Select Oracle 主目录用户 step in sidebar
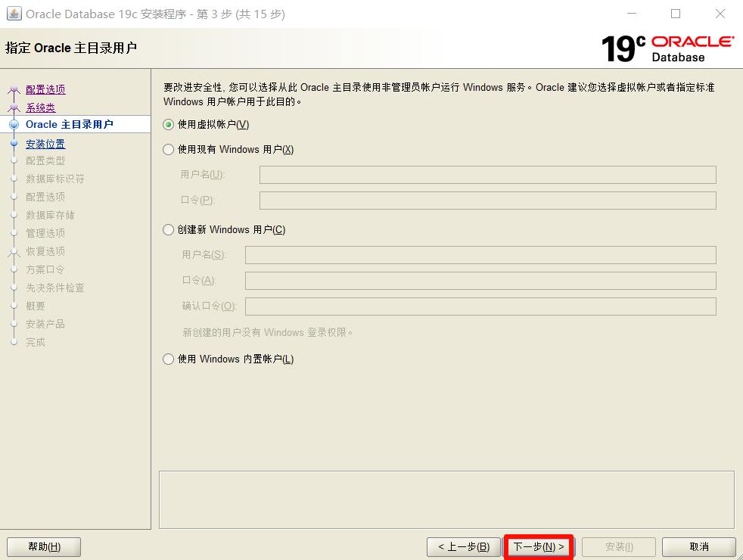Screen dimensions: 743x560 [69, 125]
